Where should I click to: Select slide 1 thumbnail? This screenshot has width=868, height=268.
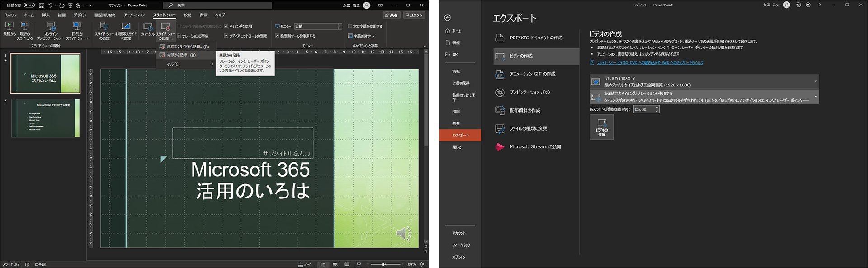pyautogui.click(x=45, y=74)
